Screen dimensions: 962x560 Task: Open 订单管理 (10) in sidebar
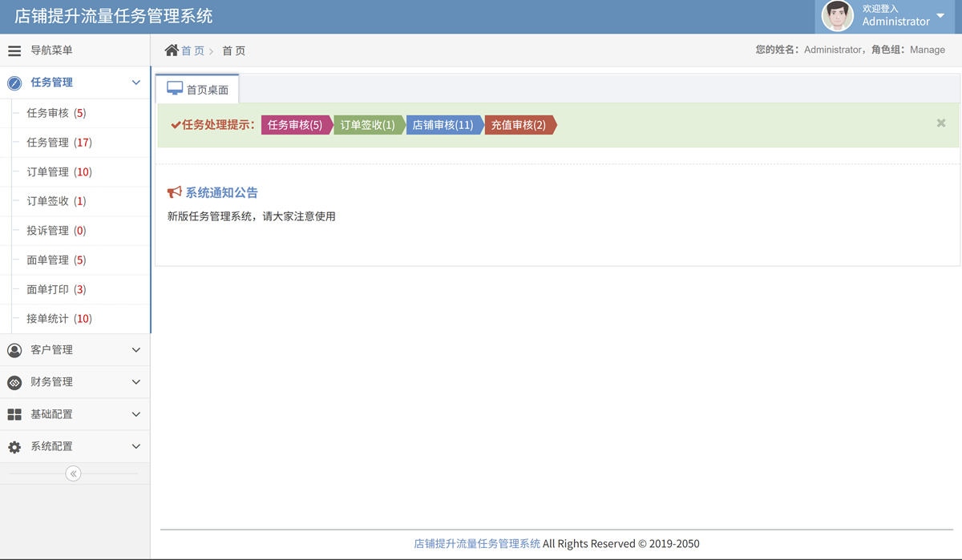click(59, 172)
